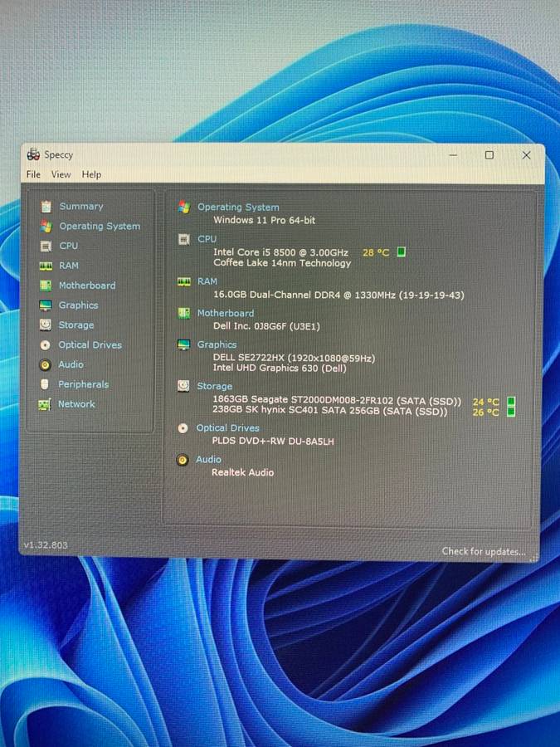Click PLDS DVD+-RW DU-8A5LH text
Viewport: 560px width, 747px height.
coord(273,442)
